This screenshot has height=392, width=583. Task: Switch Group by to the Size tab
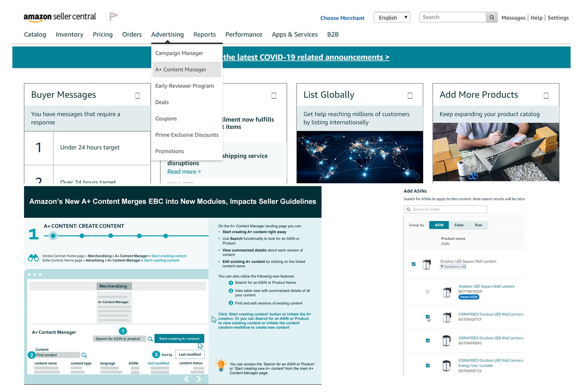click(478, 225)
